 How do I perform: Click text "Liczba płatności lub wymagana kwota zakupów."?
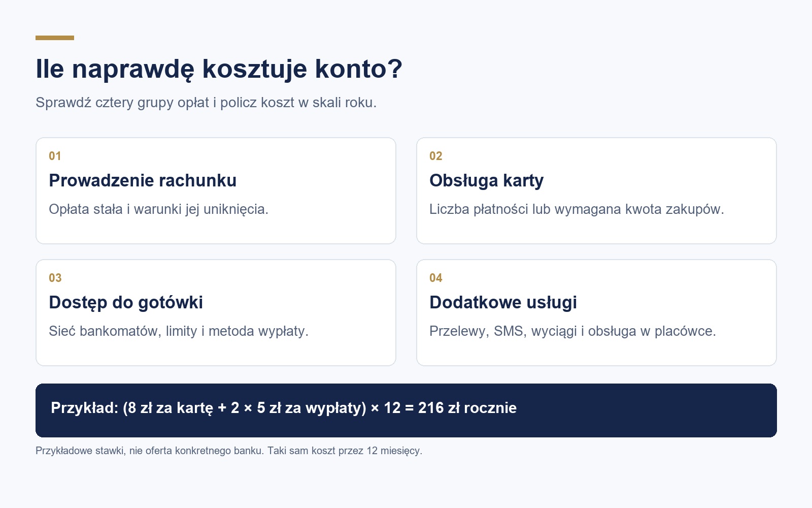pos(577,209)
